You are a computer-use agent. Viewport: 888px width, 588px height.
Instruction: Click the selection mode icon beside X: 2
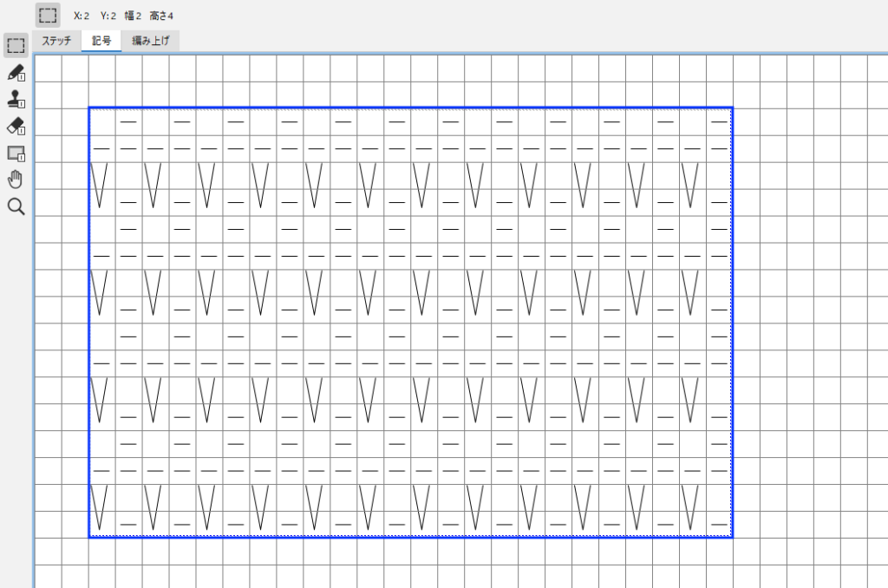(x=48, y=16)
